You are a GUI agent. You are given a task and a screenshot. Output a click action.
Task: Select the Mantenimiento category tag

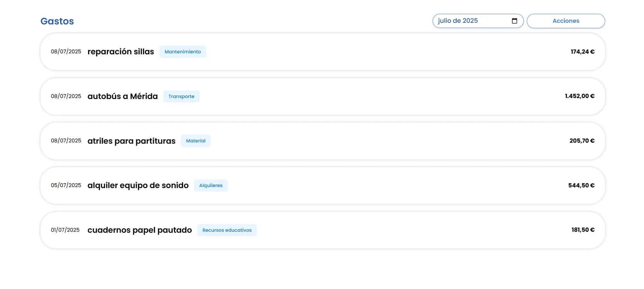pyautogui.click(x=182, y=52)
